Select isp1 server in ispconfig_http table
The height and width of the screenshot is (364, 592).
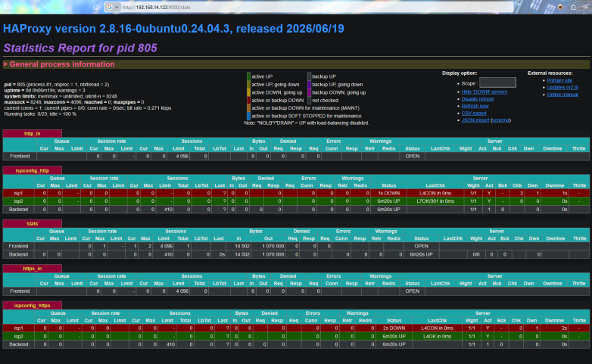click(18, 193)
